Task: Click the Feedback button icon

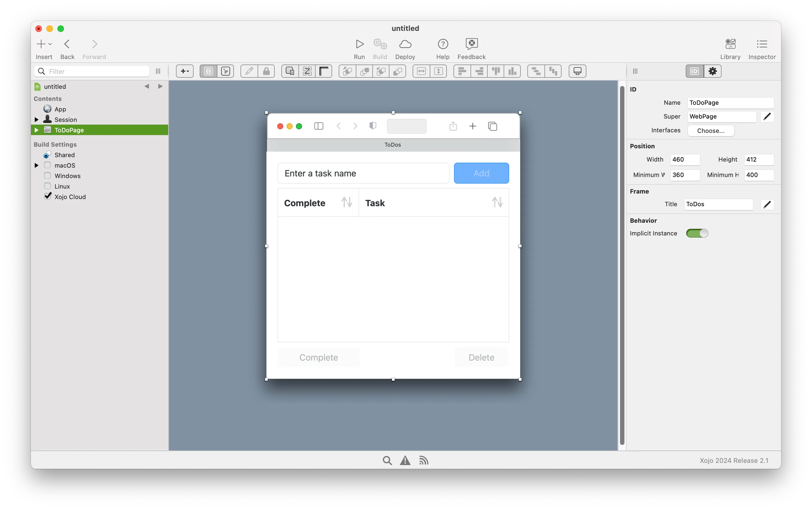Action: [x=472, y=44]
